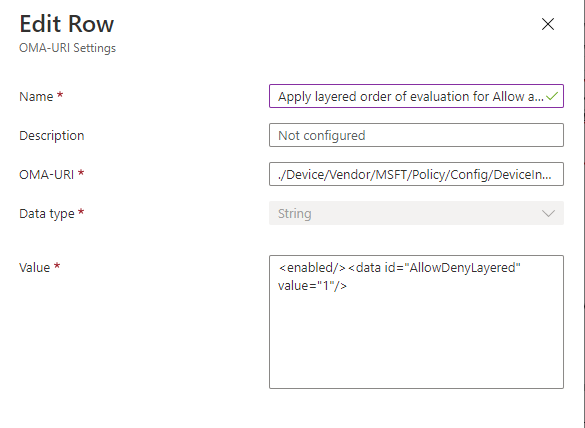Click the 'Name' field label

tap(36, 97)
